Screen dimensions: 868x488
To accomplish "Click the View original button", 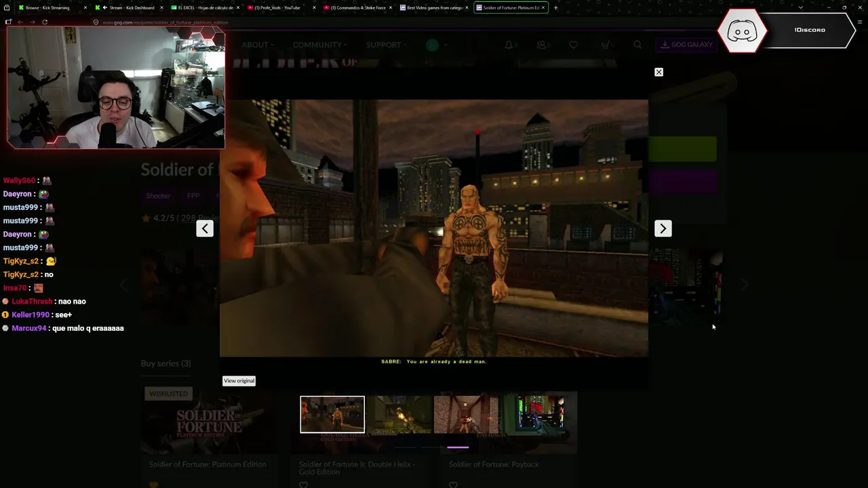I will (239, 381).
